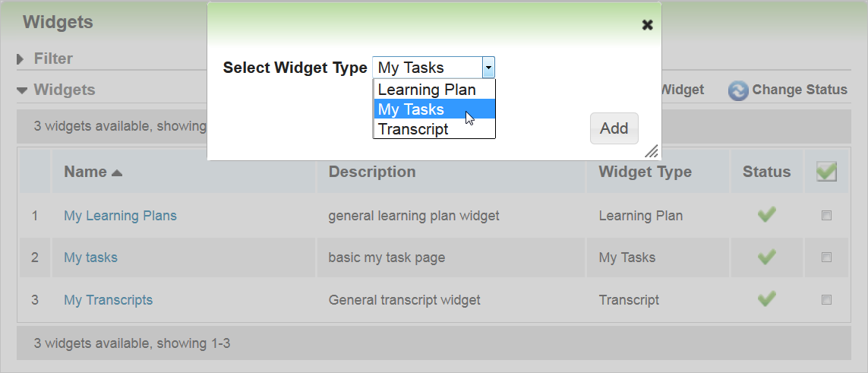Click the Change Status refresh icon
Viewport: 868px width, 373px height.
737,90
